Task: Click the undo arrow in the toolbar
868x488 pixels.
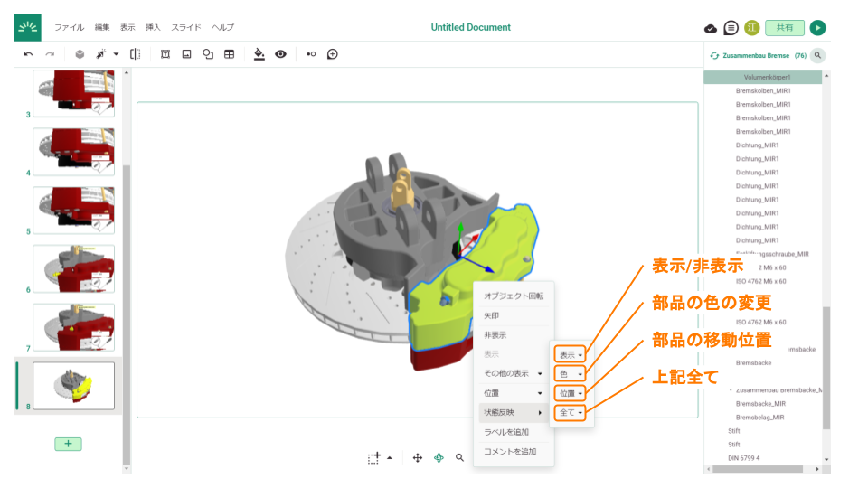Action: (28, 54)
